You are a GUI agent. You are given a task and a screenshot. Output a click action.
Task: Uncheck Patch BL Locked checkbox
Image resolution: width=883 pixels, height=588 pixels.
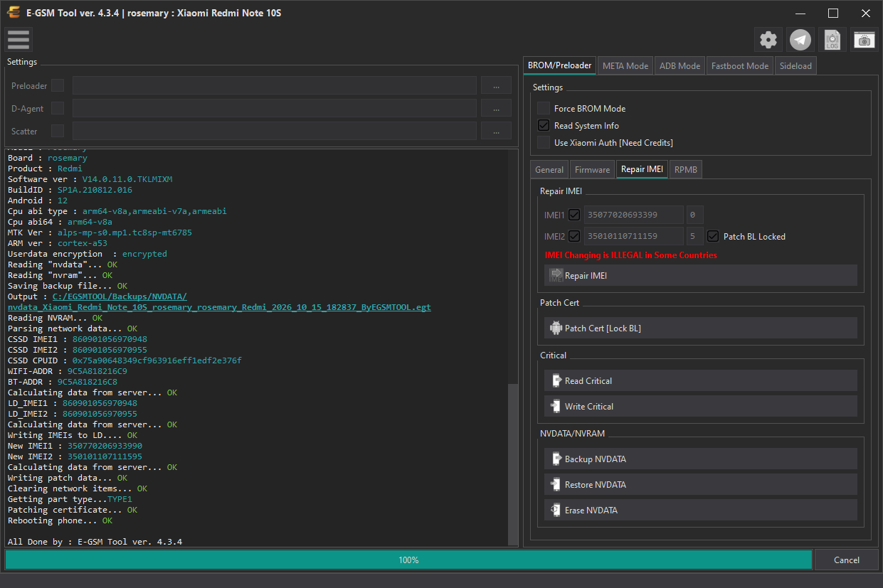(x=713, y=236)
